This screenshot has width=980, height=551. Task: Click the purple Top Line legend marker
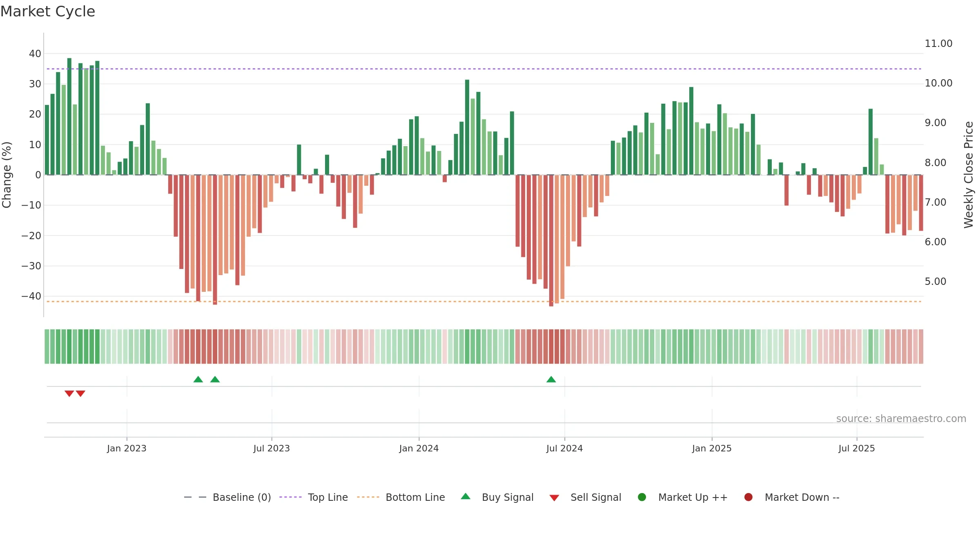click(x=290, y=497)
